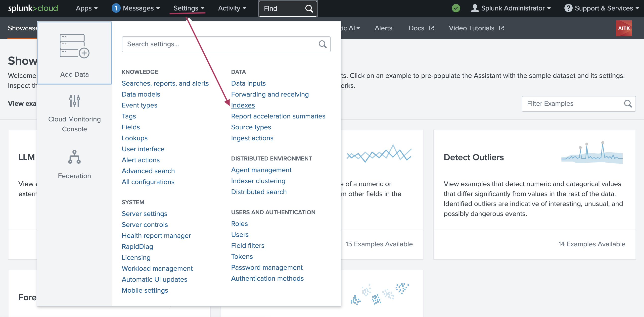This screenshot has width=644, height=317.
Task: Open the Video Tutorials navigation item
Action: (x=471, y=28)
